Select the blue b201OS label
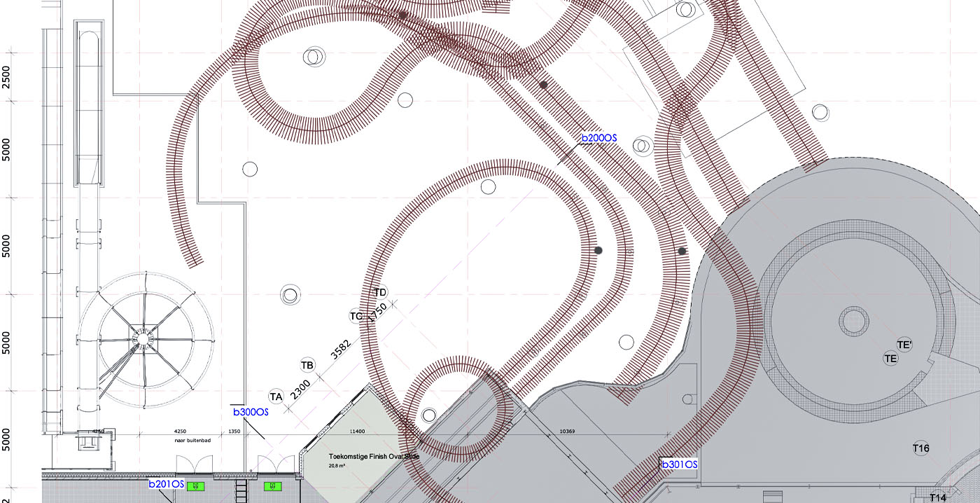This screenshot has width=980, height=503. pos(166,484)
